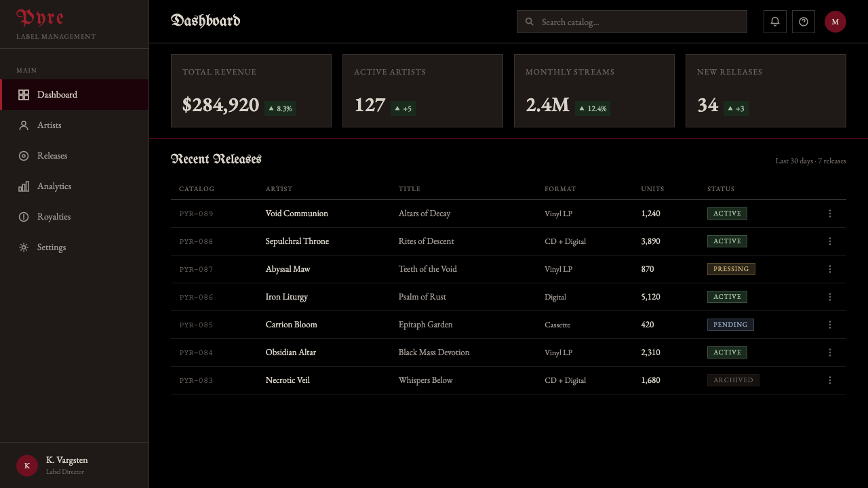This screenshot has height=488, width=868.
Task: Click artist name Sepulchral Throne
Action: click(297, 241)
